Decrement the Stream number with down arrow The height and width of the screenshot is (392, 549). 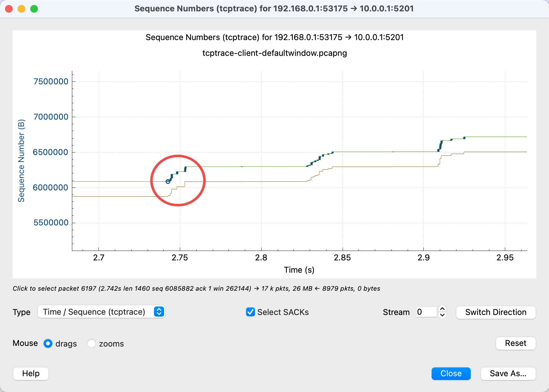[x=442, y=315]
